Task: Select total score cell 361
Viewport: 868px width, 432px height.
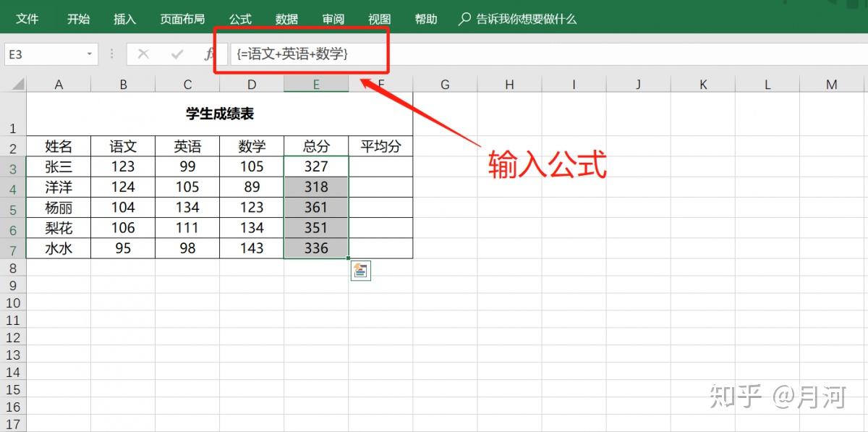Action: click(316, 207)
